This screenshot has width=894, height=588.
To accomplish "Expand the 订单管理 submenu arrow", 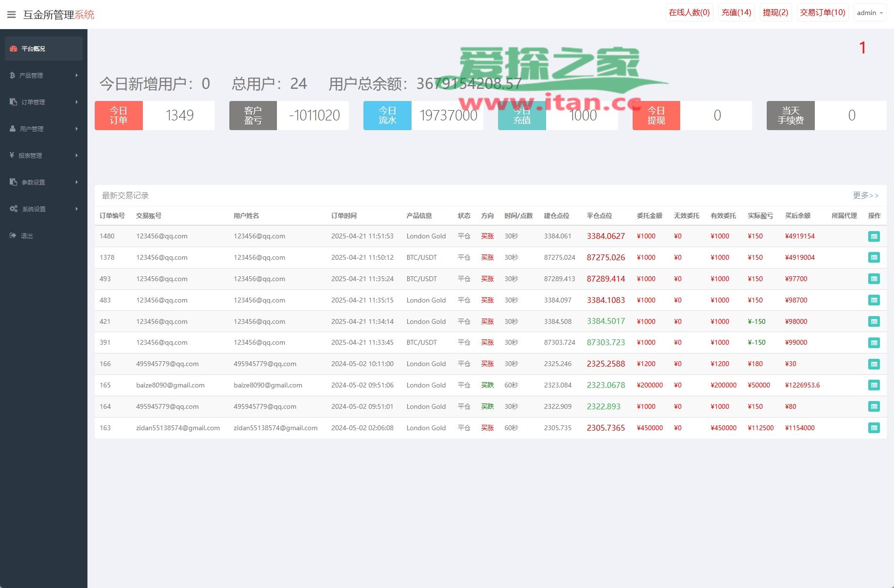I will [76, 102].
